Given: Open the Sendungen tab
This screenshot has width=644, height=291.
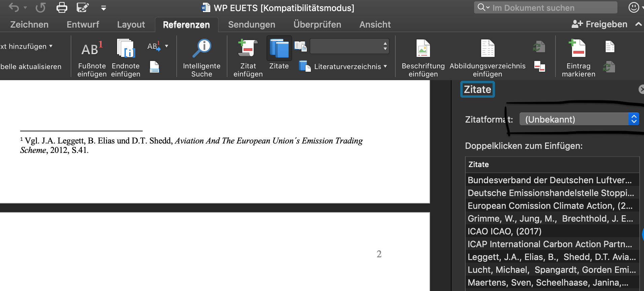Looking at the screenshot, I should 252,25.
